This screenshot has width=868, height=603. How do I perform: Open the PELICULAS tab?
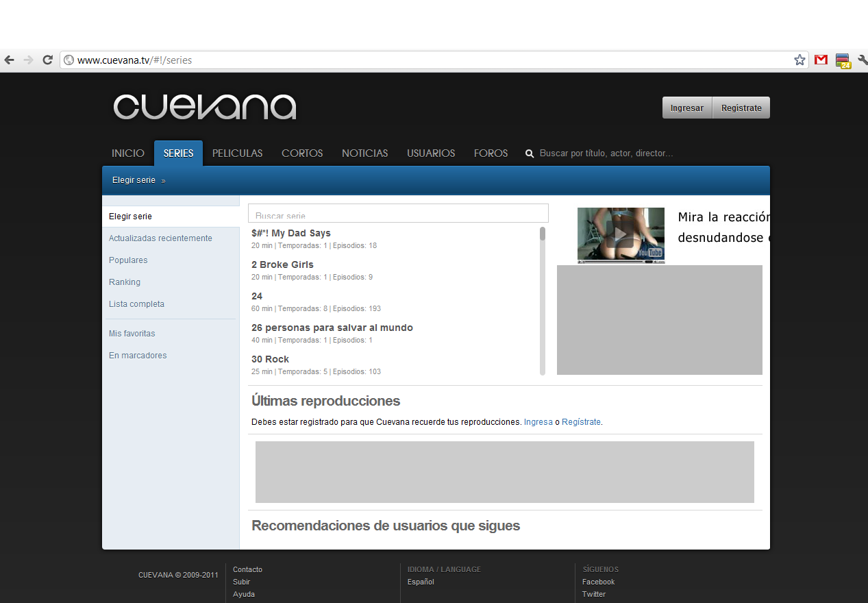click(x=238, y=153)
